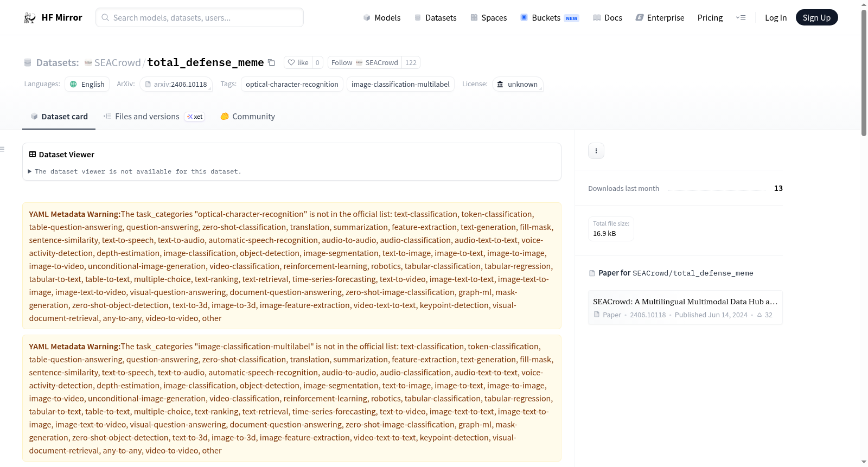
Task: Open the three-dot options menu
Action: pos(596,151)
